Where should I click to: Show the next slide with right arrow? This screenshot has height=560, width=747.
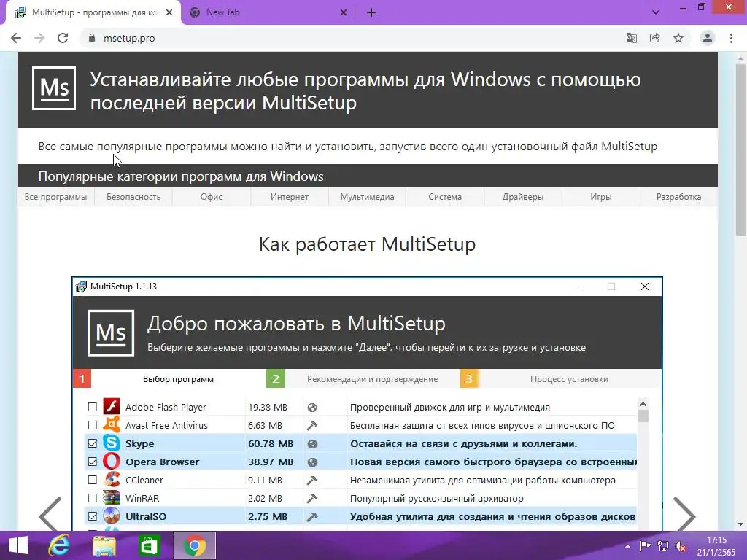click(684, 514)
